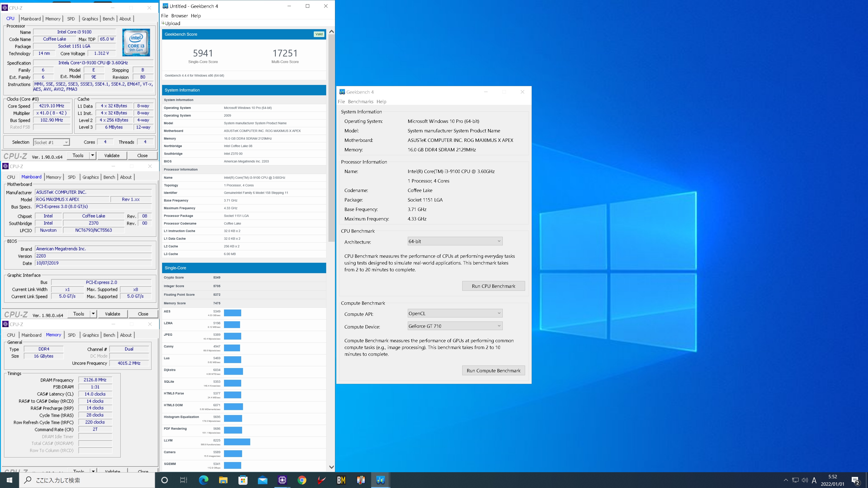Switch to Mainboard tab in top CPU-Z window

point(31,19)
